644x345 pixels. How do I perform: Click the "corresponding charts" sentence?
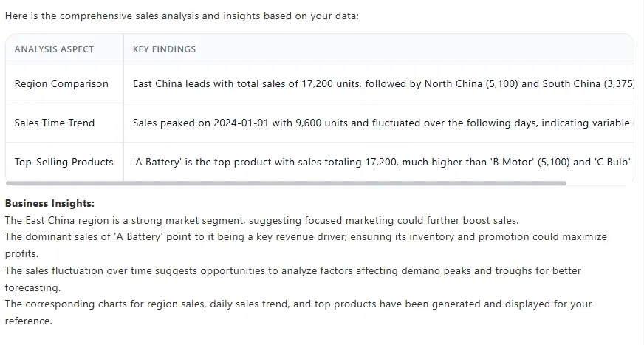coord(298,304)
